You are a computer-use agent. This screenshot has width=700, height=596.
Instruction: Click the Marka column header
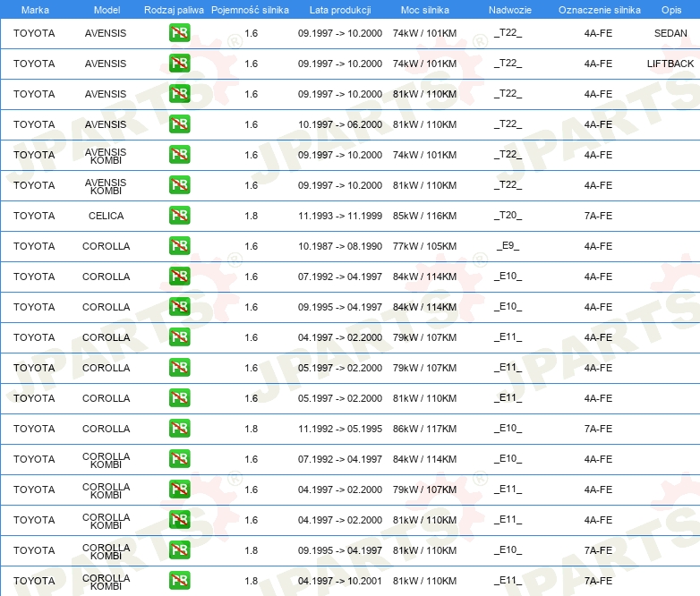(x=35, y=10)
